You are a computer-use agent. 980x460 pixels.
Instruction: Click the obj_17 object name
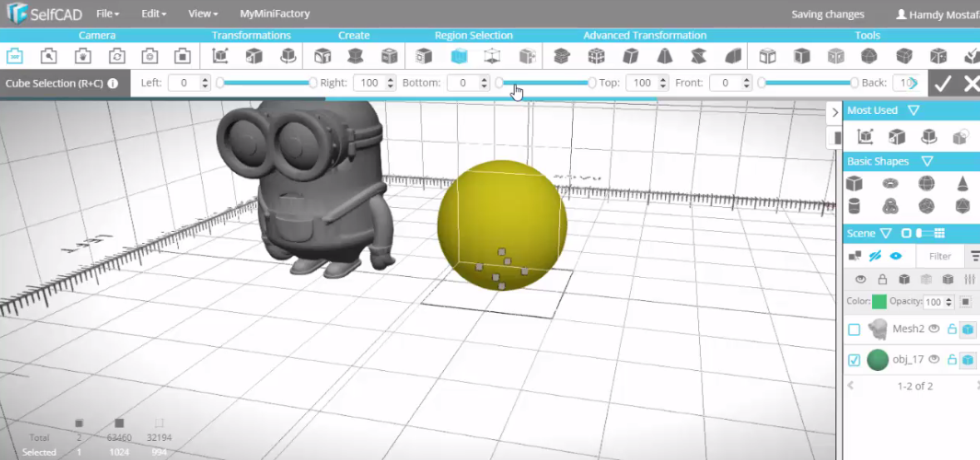(x=909, y=359)
